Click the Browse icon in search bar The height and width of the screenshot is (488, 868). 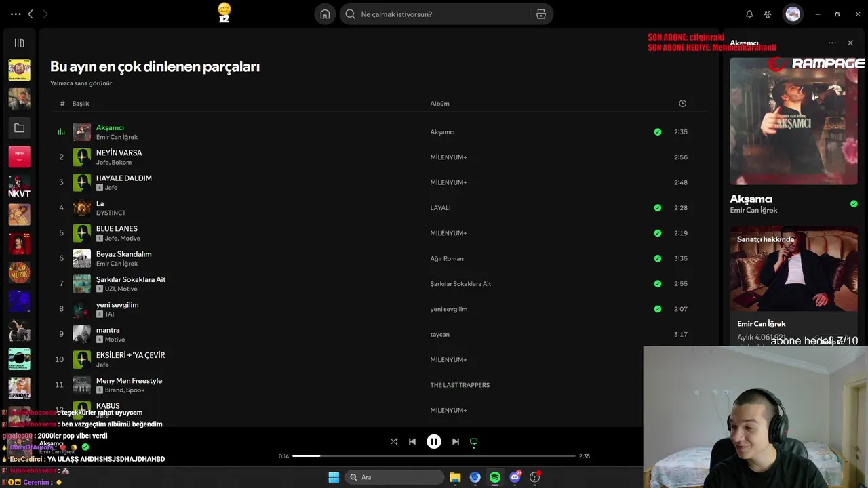[541, 14]
